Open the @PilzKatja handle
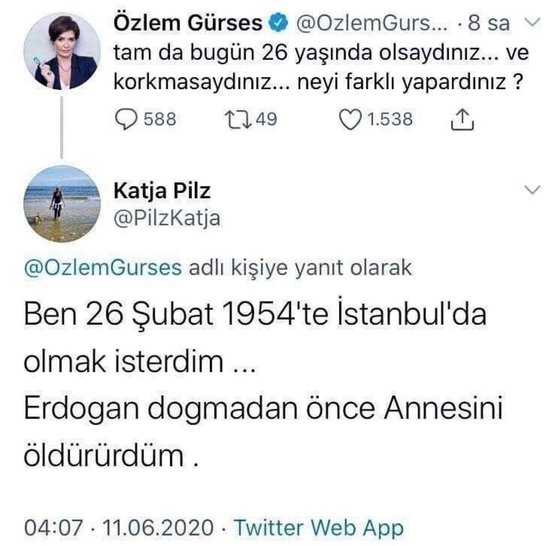The height and width of the screenshot is (546, 555). pyautogui.click(x=167, y=218)
